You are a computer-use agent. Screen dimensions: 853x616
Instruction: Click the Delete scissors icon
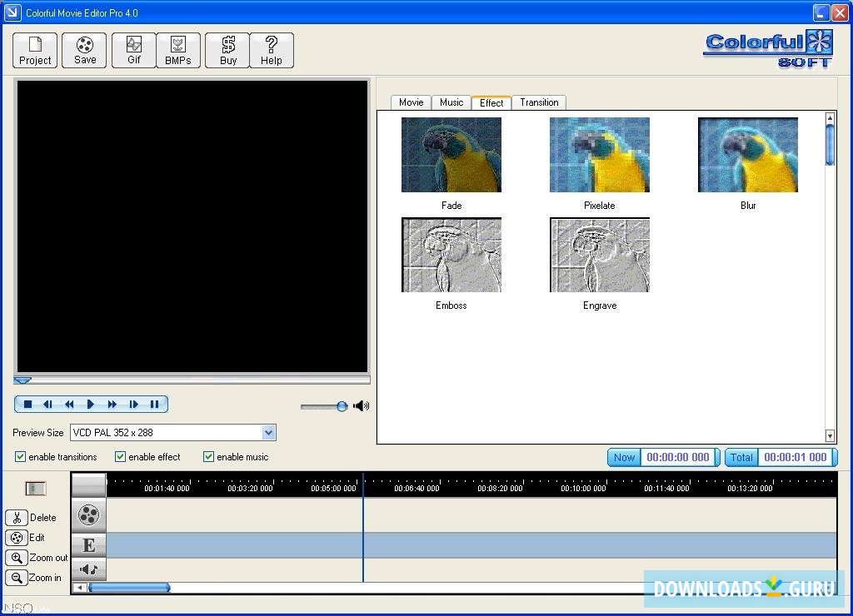17,518
